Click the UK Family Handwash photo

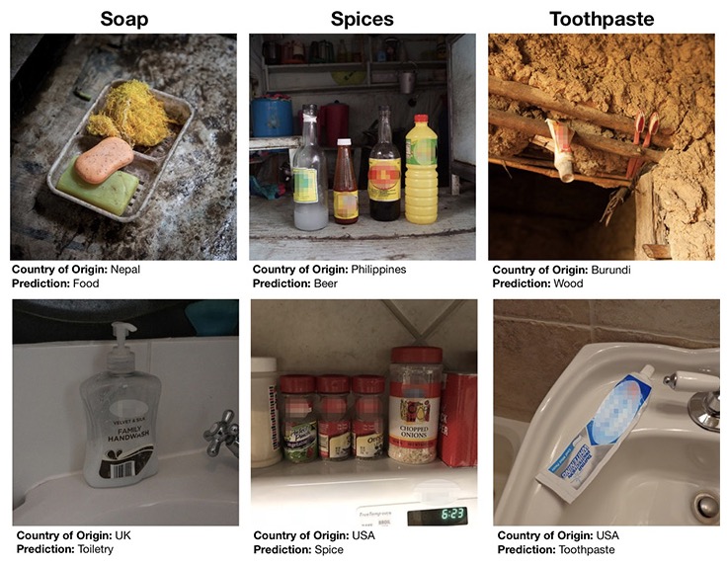coord(125,412)
